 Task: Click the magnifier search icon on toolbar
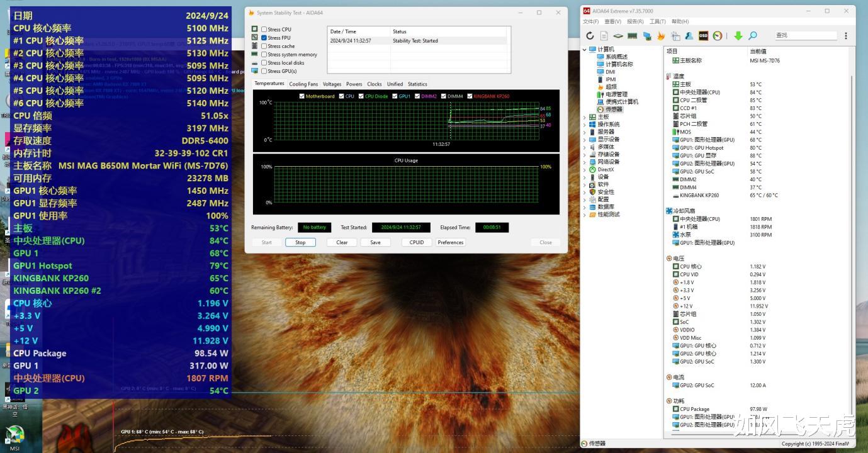(x=753, y=36)
